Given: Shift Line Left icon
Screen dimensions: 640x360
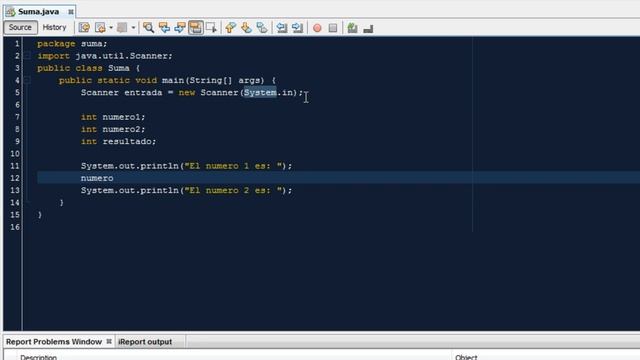Looking at the screenshot, I should coord(282,28).
